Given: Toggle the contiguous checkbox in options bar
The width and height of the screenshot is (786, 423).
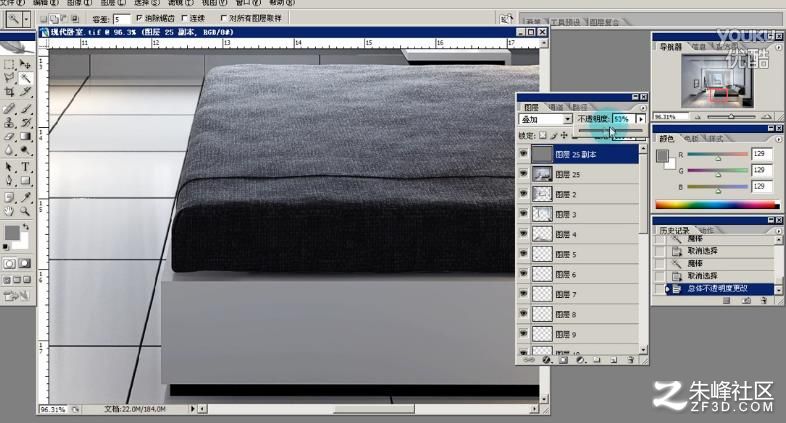Looking at the screenshot, I should click(x=184, y=19).
